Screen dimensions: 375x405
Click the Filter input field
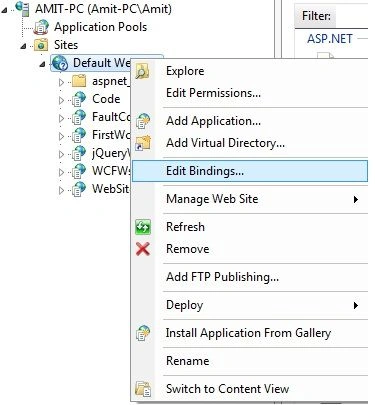coord(352,16)
